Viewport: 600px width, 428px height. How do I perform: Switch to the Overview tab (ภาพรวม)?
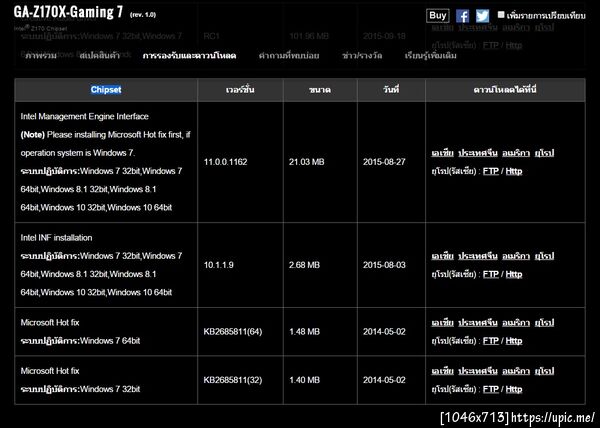coord(41,55)
